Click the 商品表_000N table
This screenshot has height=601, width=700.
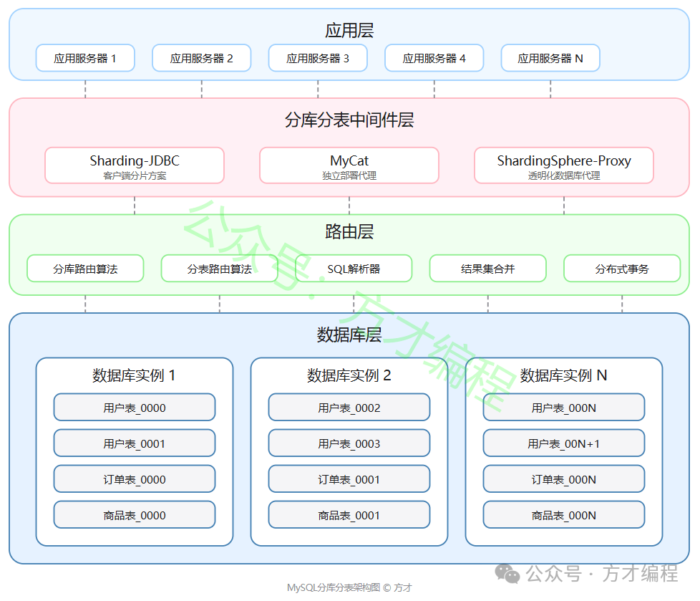click(564, 515)
